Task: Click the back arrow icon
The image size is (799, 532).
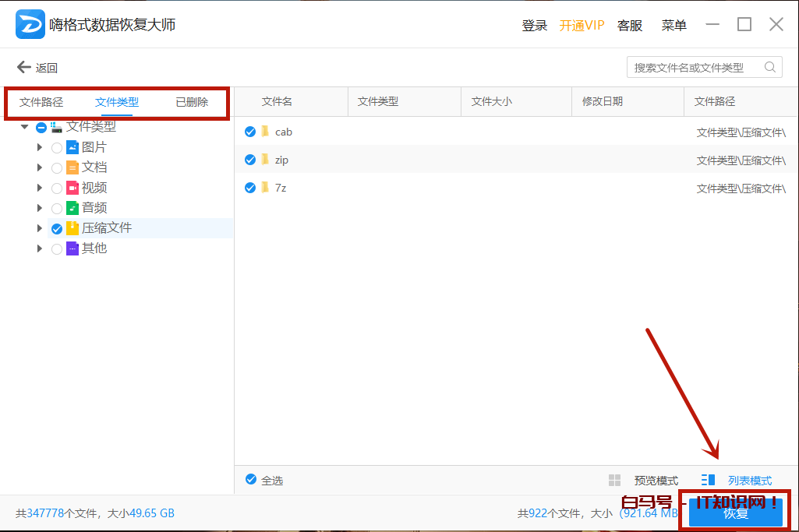Action: 24,68
